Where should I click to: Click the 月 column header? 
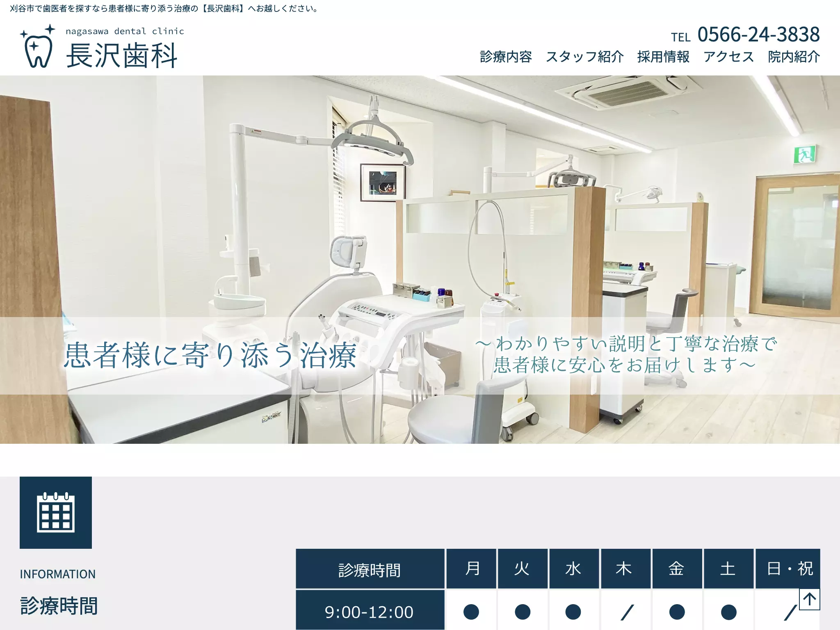(471, 569)
